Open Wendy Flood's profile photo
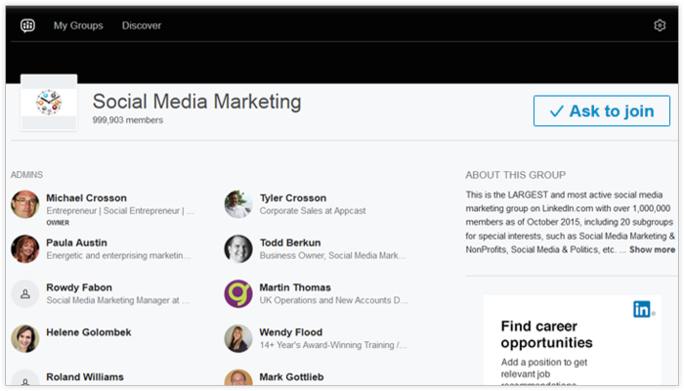Image resolution: width=684 pixels, height=391 pixels. (238, 339)
